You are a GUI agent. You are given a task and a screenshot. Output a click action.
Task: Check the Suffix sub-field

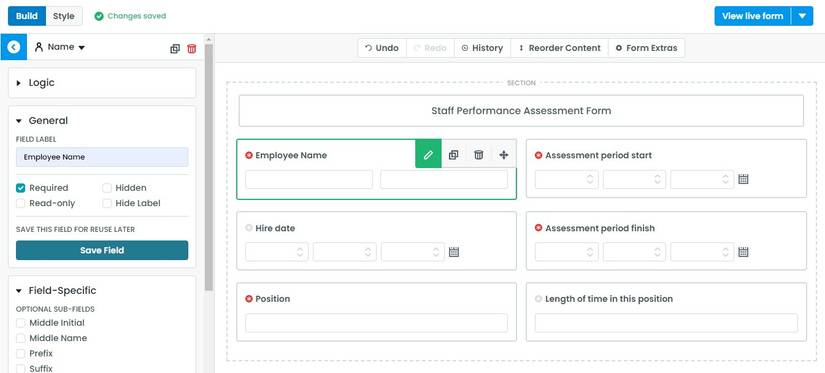[x=21, y=368]
